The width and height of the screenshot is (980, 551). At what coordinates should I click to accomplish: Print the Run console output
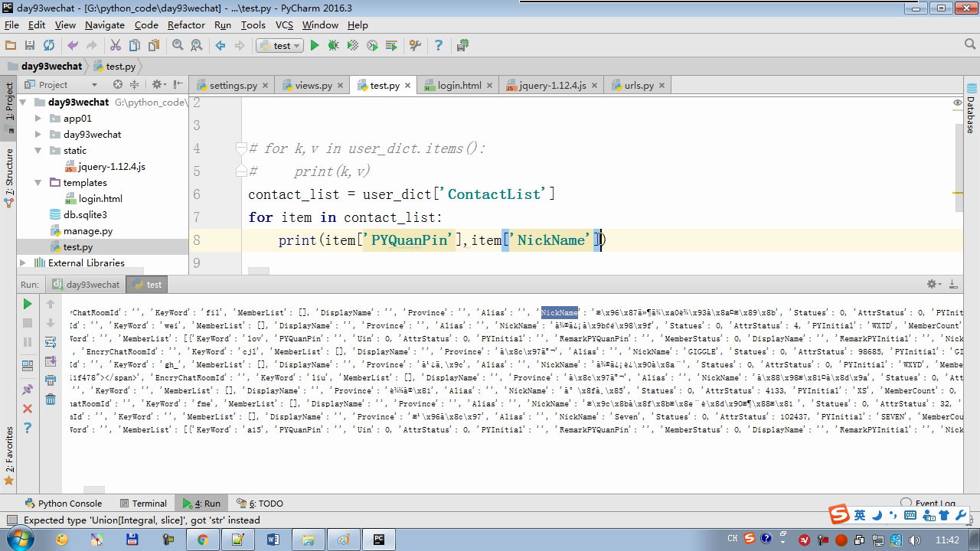(x=51, y=380)
